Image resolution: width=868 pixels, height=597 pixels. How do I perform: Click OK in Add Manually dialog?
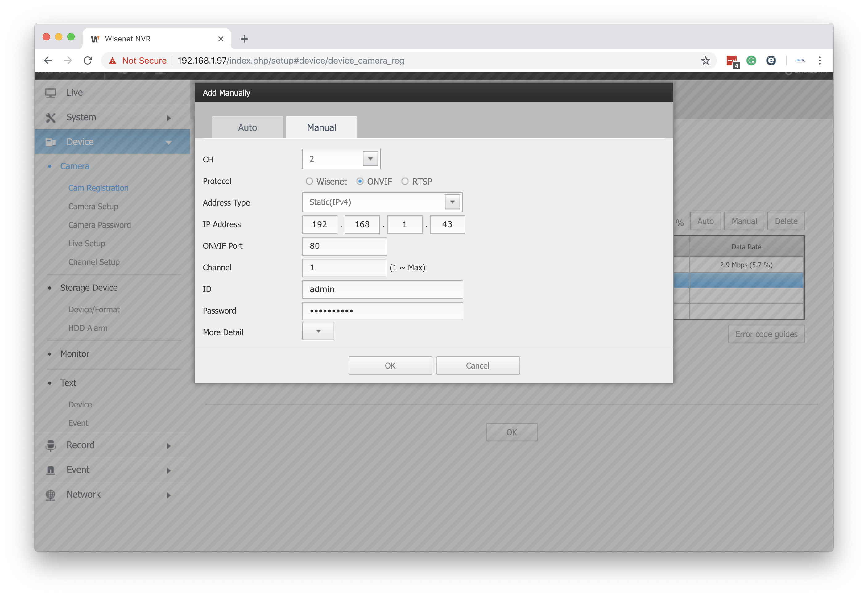[390, 365]
